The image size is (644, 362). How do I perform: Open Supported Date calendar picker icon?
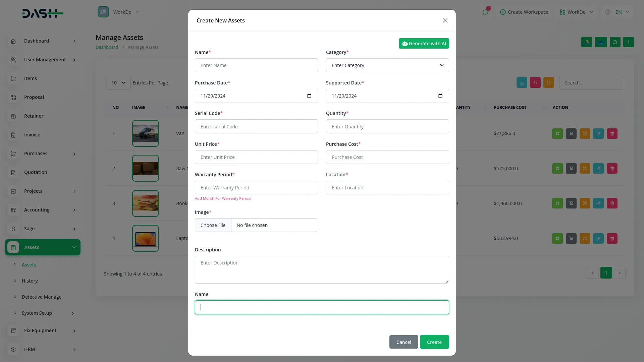point(440,96)
